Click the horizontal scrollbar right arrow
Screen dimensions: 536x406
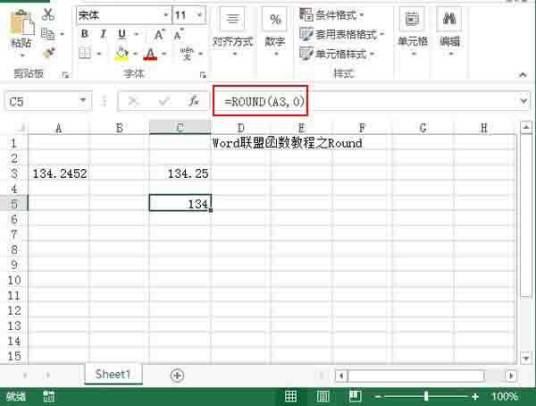coord(511,376)
